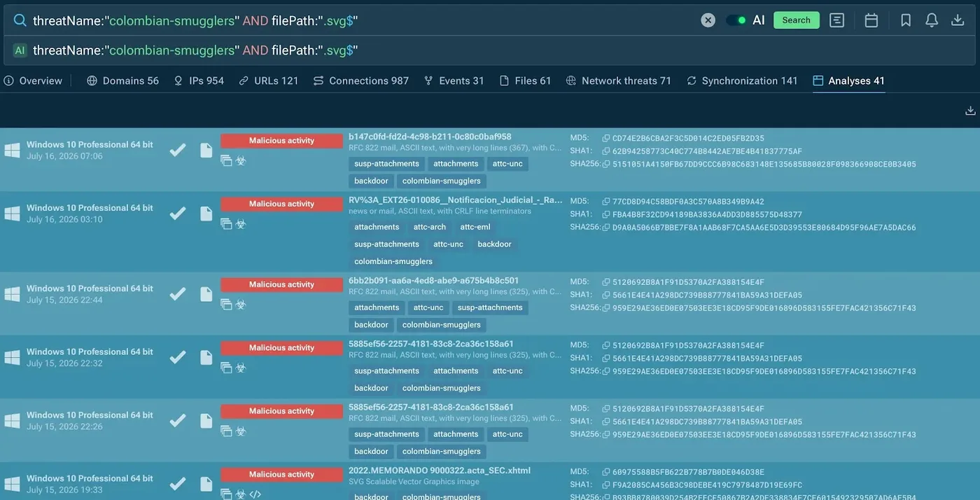980x500 pixels.
Task: Click the attc-eml tag
Action: [475, 227]
